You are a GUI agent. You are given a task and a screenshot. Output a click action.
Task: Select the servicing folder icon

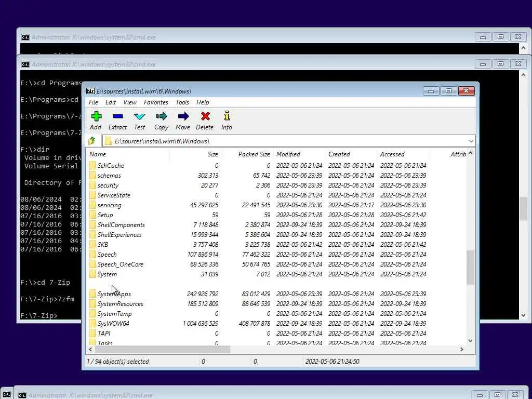[92, 205]
